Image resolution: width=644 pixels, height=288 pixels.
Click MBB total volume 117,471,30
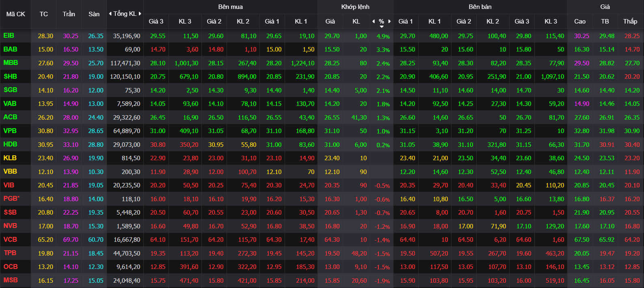(x=125, y=63)
